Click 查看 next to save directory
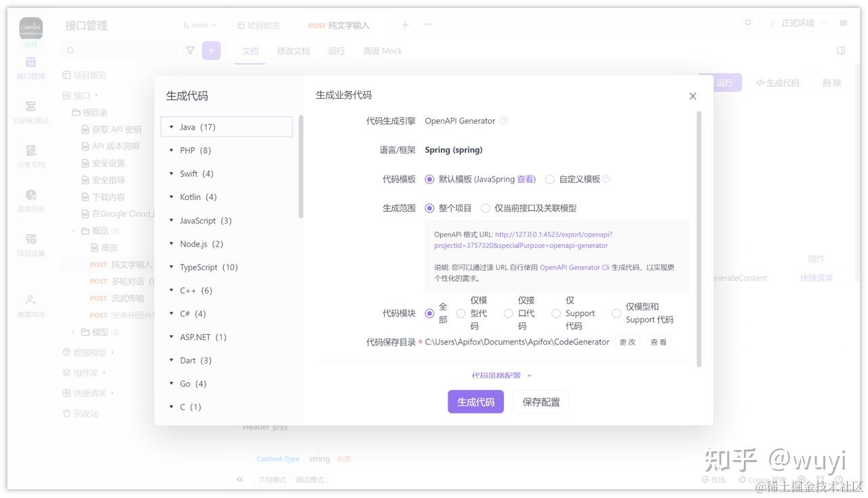The height and width of the screenshot is (498, 868). pyautogui.click(x=658, y=342)
